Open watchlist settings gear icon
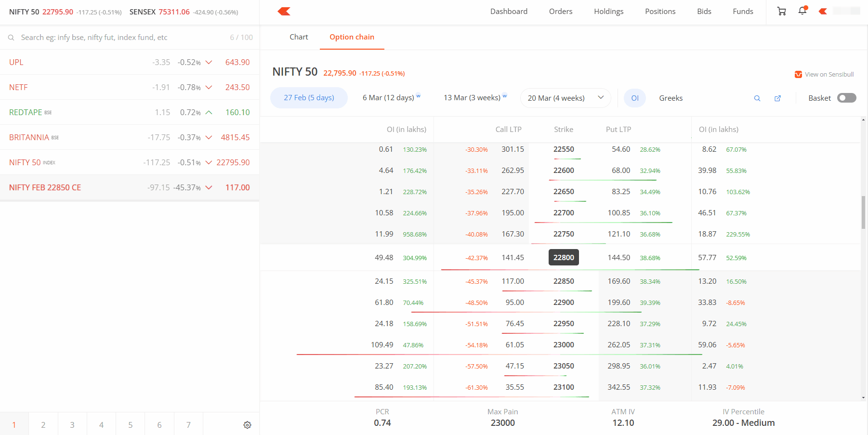The image size is (868, 435). pos(247,425)
